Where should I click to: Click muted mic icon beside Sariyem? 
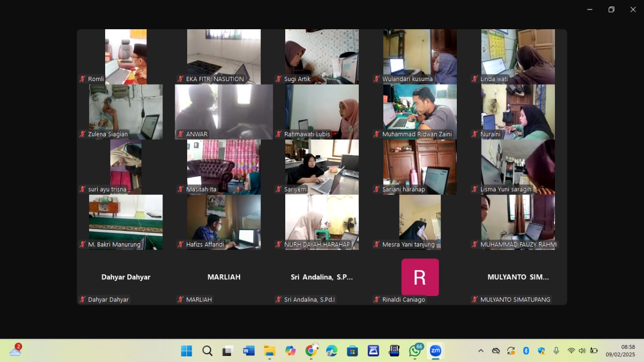click(279, 190)
